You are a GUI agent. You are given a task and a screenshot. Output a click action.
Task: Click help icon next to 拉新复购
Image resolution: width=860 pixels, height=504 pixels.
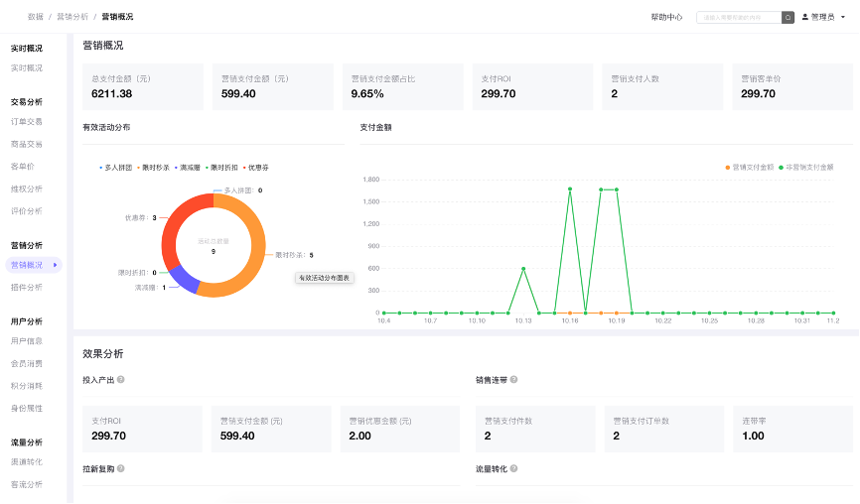tap(121, 468)
